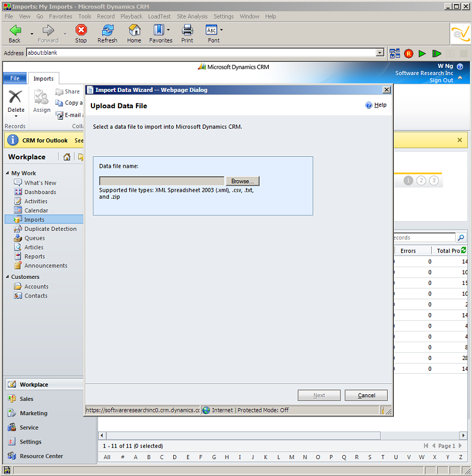The height and width of the screenshot is (476, 472).
Task: Click the blue File ribbon tab
Action: [x=14, y=78]
